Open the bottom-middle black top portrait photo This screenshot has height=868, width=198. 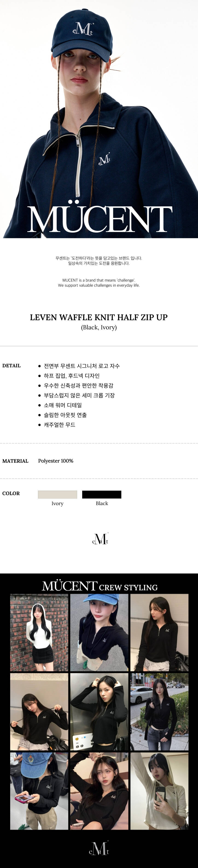click(99, 791)
